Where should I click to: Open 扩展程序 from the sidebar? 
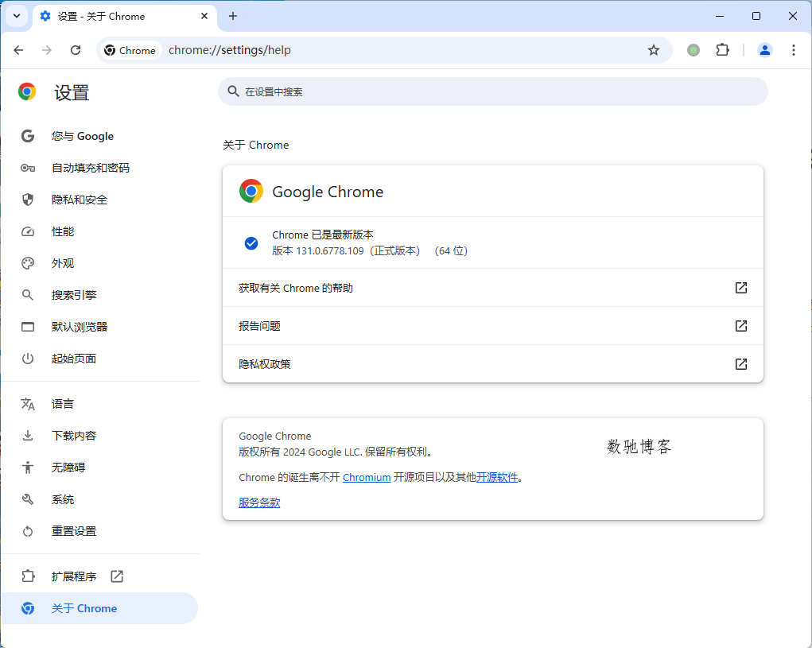100,576
